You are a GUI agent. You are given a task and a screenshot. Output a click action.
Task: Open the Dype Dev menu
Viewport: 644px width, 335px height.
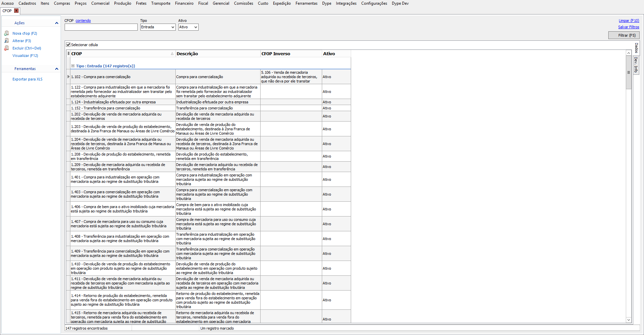click(400, 3)
